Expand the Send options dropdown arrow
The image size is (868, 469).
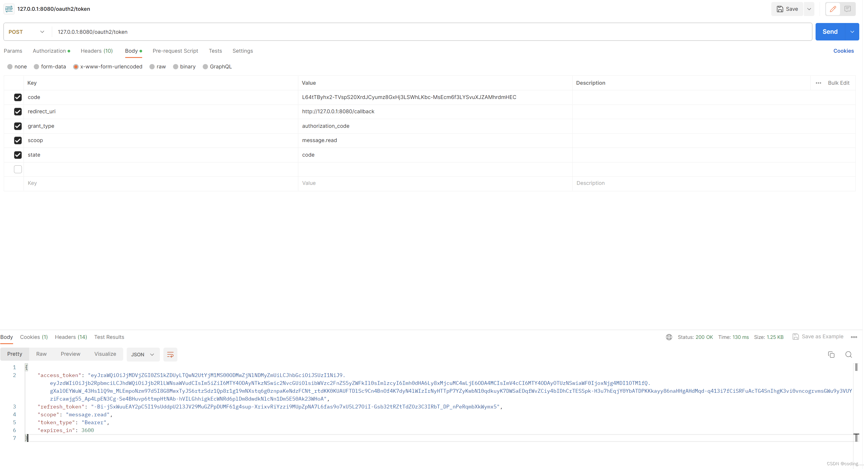click(852, 32)
